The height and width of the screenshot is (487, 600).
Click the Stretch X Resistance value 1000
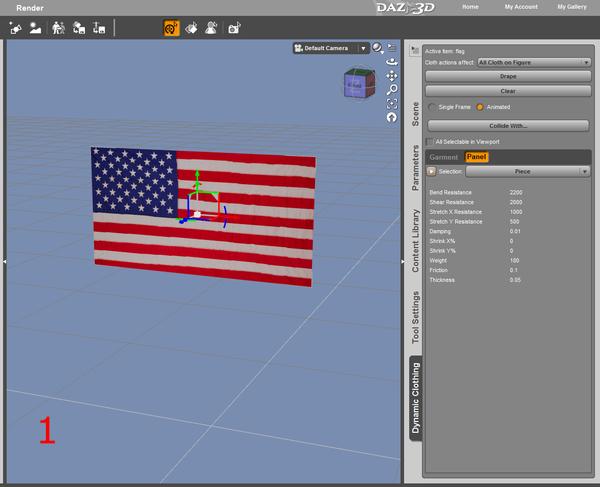point(516,212)
